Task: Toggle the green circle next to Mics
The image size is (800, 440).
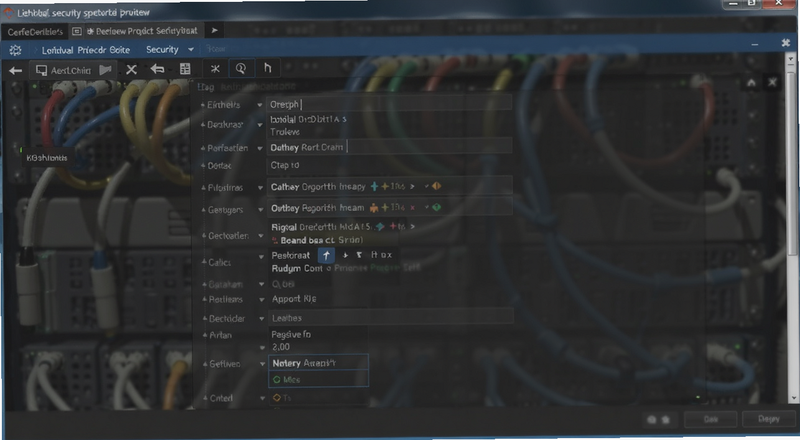Action: [x=277, y=380]
